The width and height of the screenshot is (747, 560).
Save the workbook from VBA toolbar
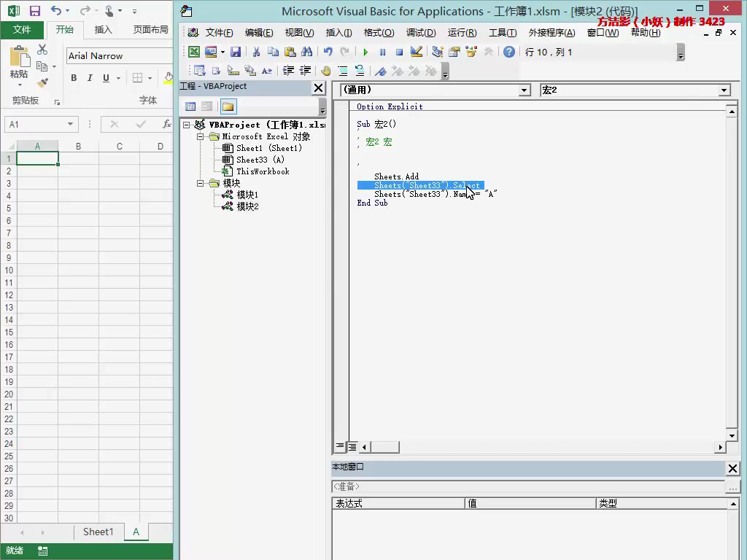point(236,52)
